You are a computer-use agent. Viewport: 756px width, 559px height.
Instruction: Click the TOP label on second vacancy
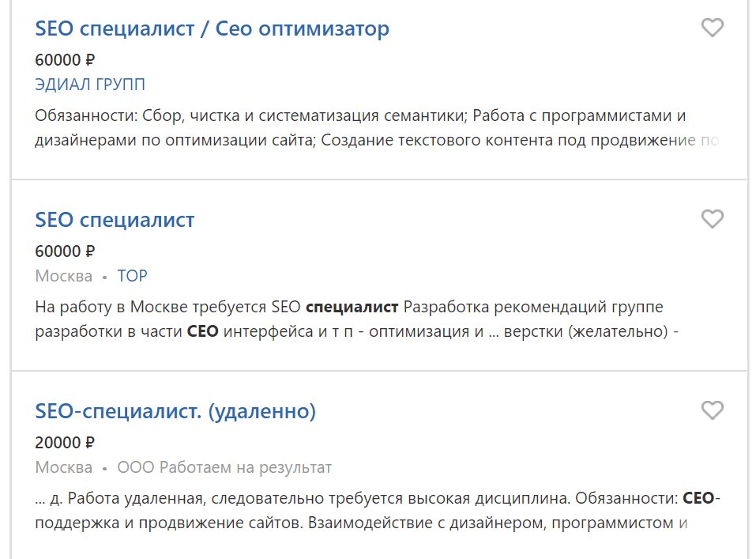[132, 275]
